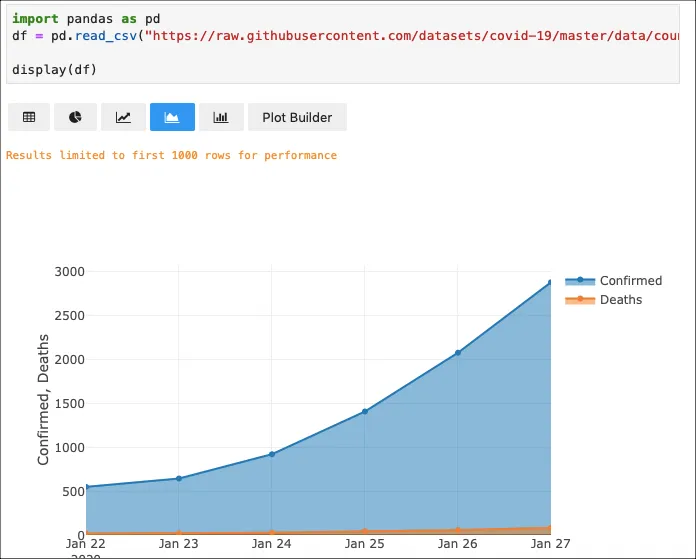Screen dimensions: 696x559
Task: Select the bar chart icon
Action: tap(221, 117)
